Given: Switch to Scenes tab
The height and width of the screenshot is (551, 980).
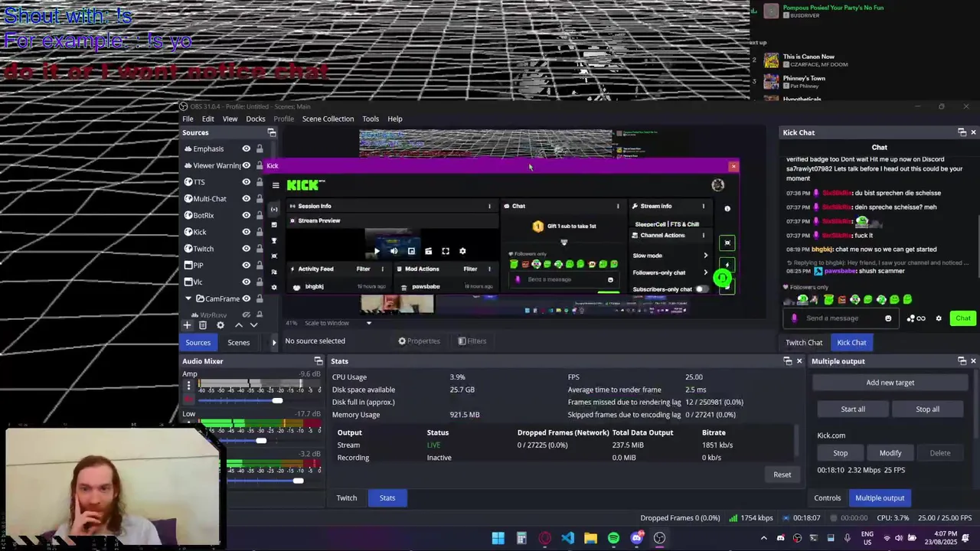Looking at the screenshot, I should 238,342.
